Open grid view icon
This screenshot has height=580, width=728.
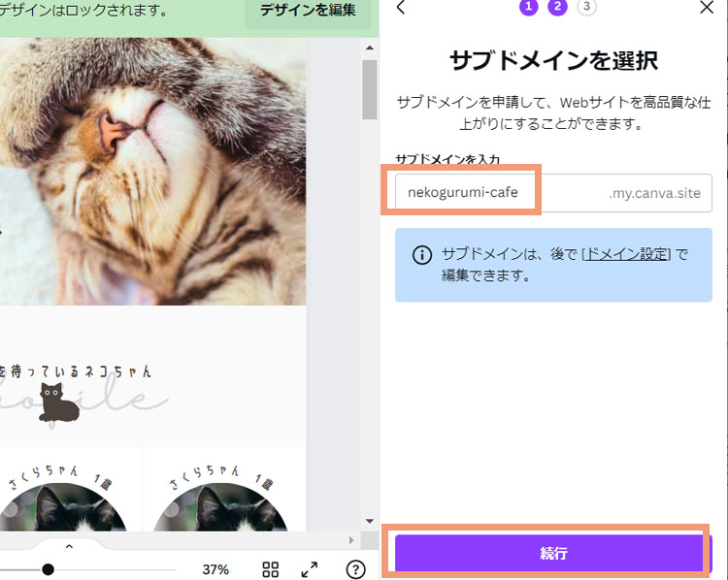[271, 569]
